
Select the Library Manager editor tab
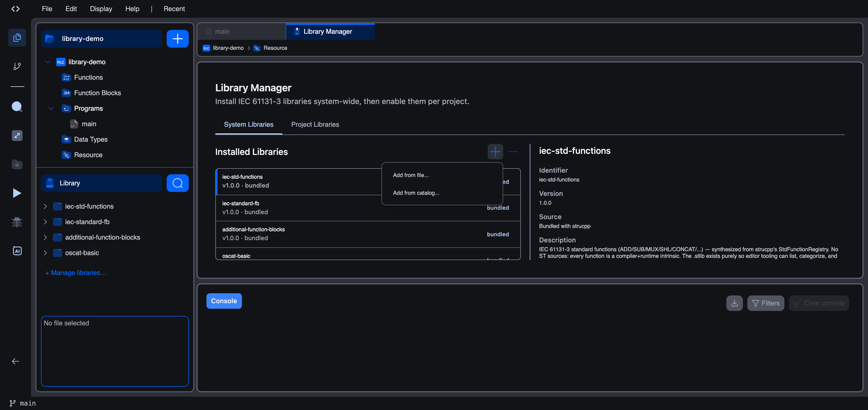click(330, 31)
